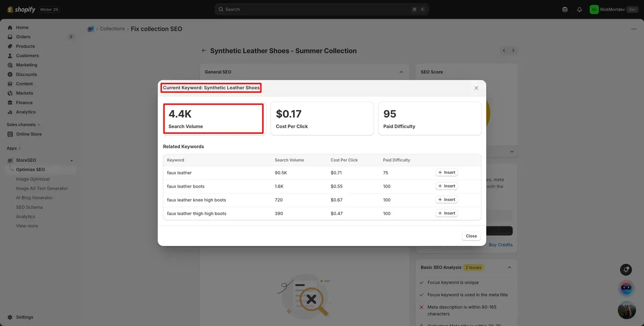
Task: Open the Home sidebar item
Action: [22, 28]
